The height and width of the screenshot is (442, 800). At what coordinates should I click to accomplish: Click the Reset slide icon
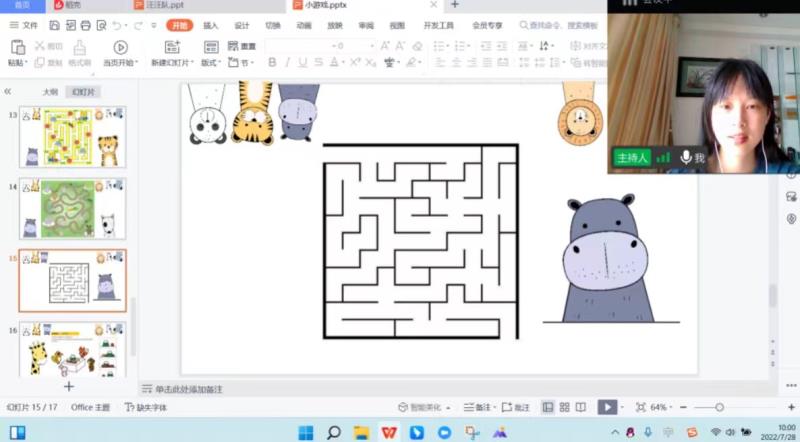(x=233, y=46)
